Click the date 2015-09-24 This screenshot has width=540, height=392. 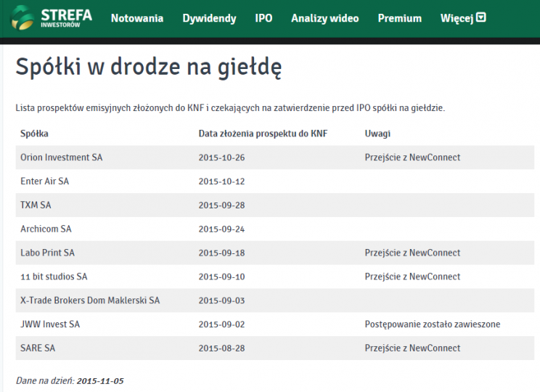click(x=222, y=229)
